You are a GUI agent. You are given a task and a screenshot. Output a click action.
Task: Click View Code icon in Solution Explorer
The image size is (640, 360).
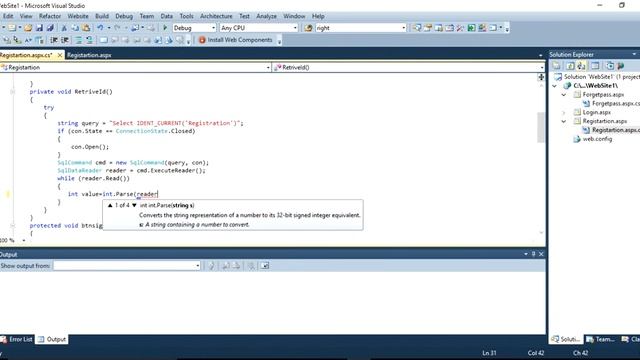click(x=595, y=66)
